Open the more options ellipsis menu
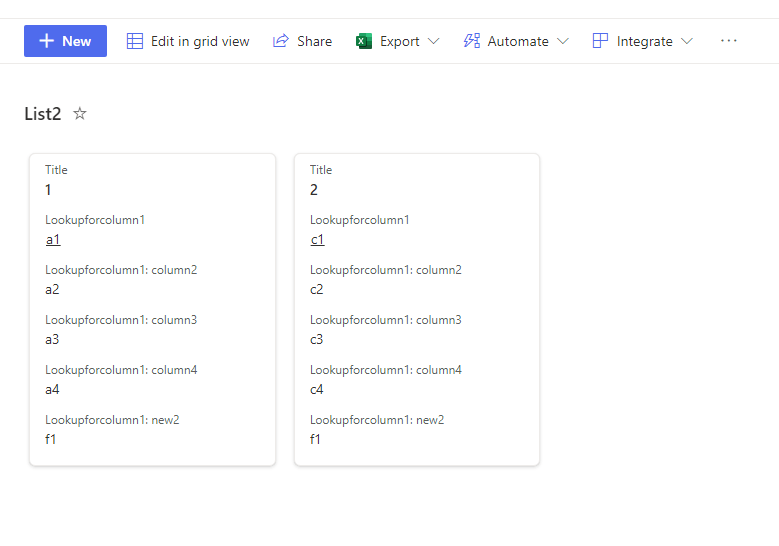 (x=729, y=41)
